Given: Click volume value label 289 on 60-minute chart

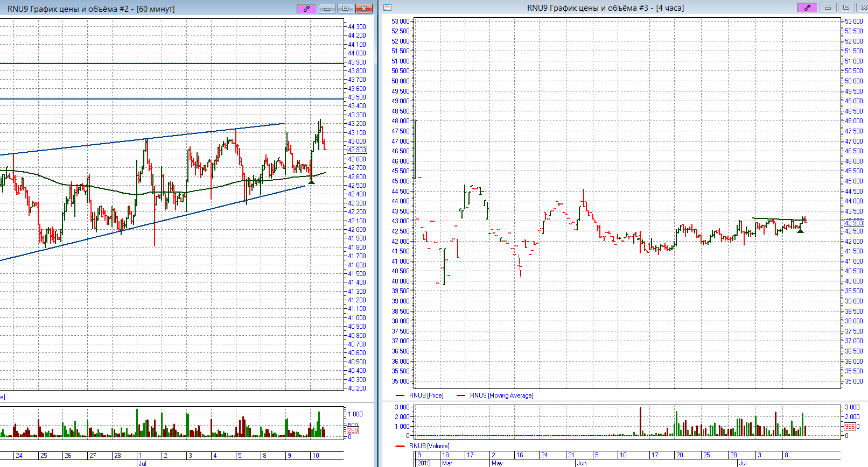Looking at the screenshot, I should (x=353, y=430).
